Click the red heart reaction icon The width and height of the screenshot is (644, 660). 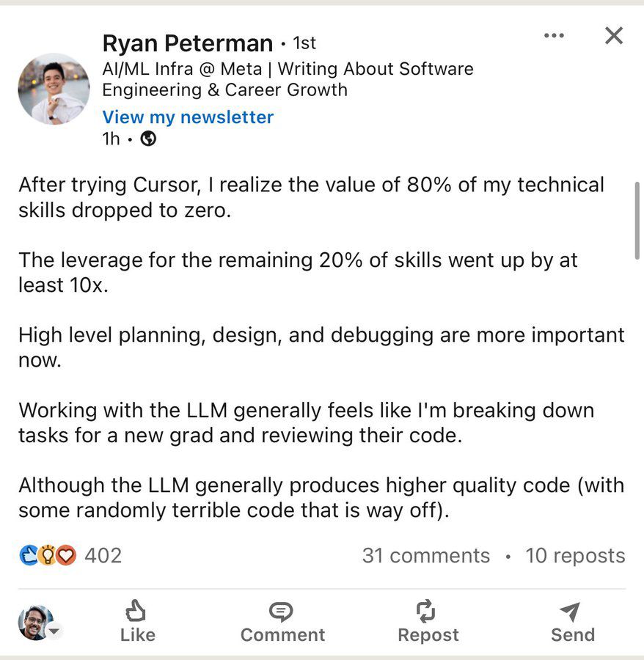coord(66,556)
